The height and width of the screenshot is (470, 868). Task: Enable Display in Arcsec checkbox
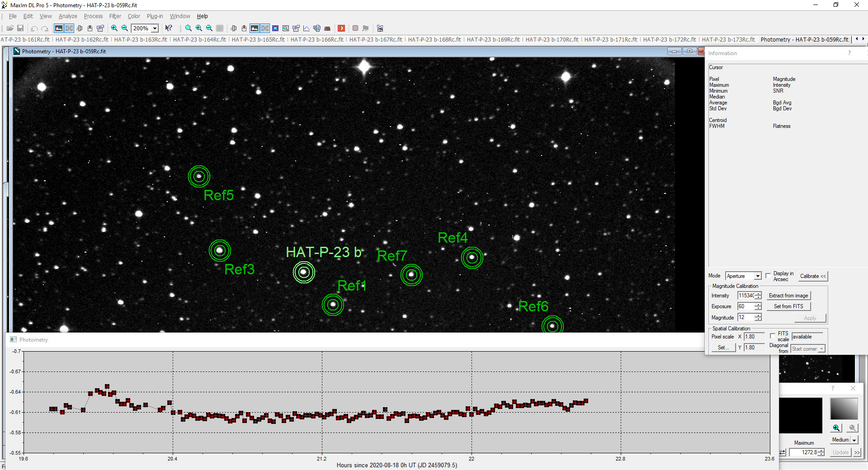point(768,276)
